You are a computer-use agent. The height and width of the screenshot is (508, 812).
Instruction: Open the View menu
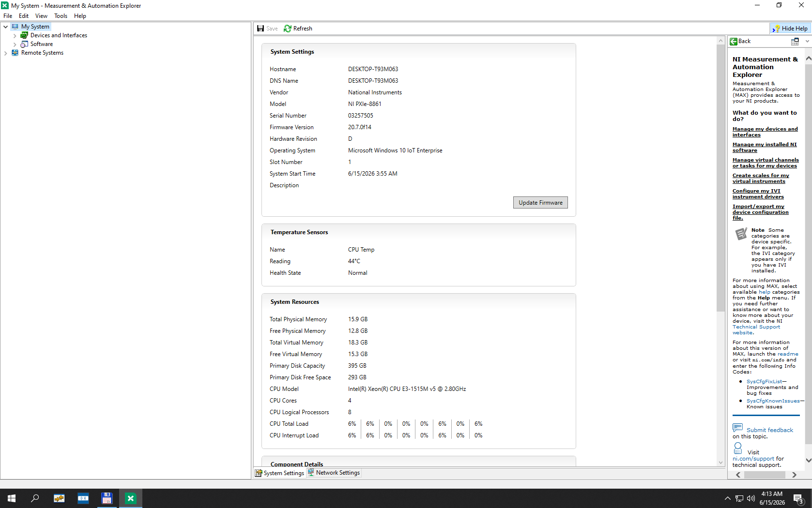pos(41,16)
